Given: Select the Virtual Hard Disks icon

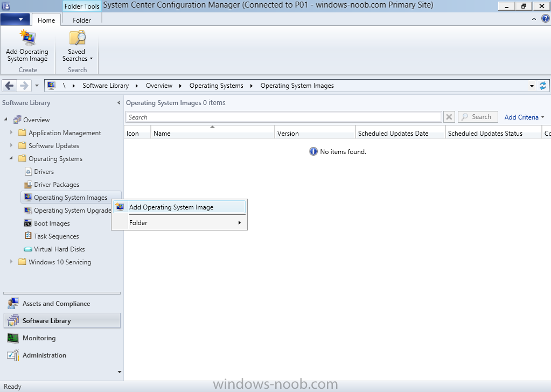Looking at the screenshot, I should pyautogui.click(x=28, y=249).
